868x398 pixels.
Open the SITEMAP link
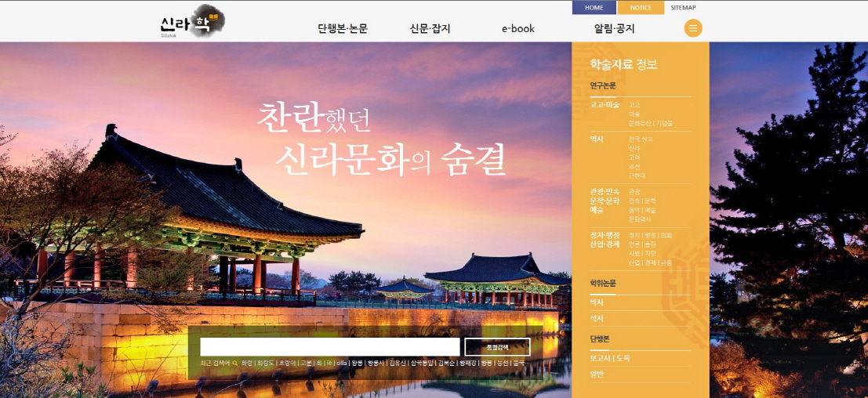[683, 8]
